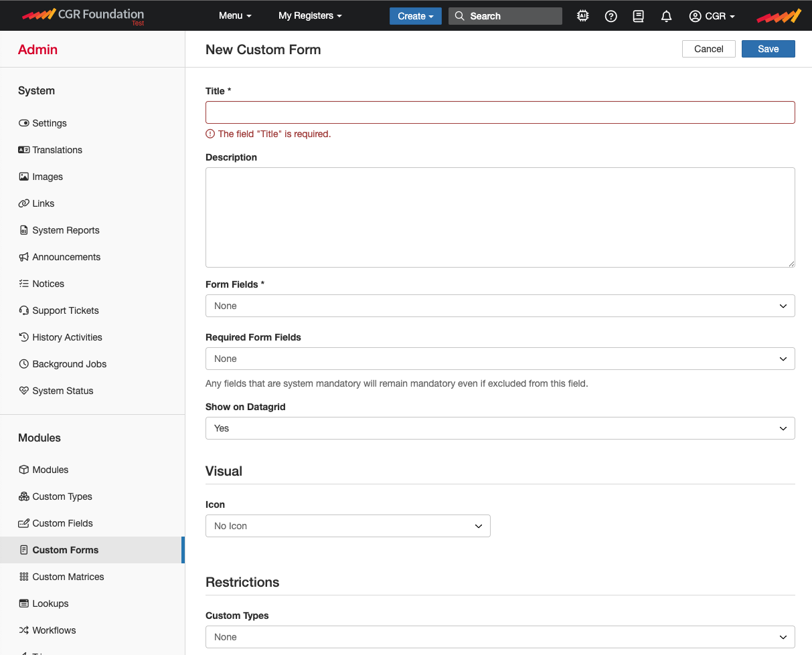
Task: Open the help question mark icon
Action: click(x=611, y=16)
